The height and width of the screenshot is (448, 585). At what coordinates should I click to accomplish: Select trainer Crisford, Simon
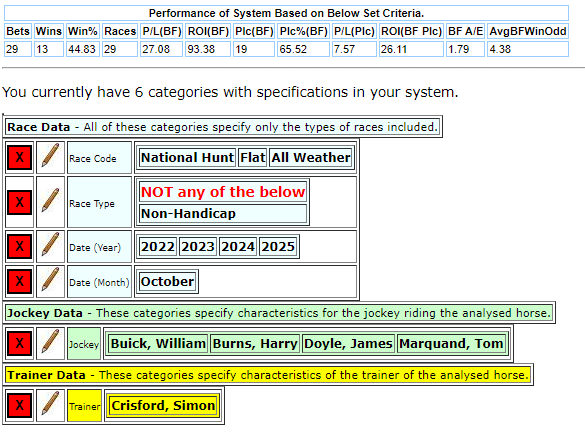(163, 405)
